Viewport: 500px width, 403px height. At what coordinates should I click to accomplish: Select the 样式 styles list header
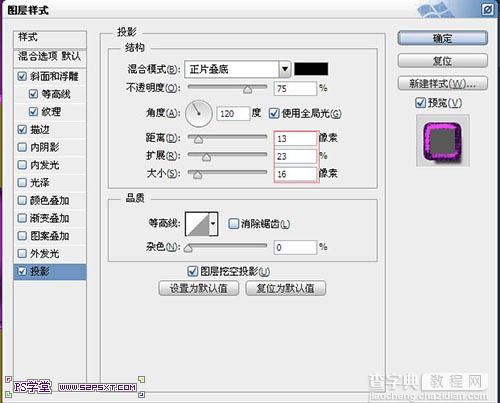pos(50,39)
